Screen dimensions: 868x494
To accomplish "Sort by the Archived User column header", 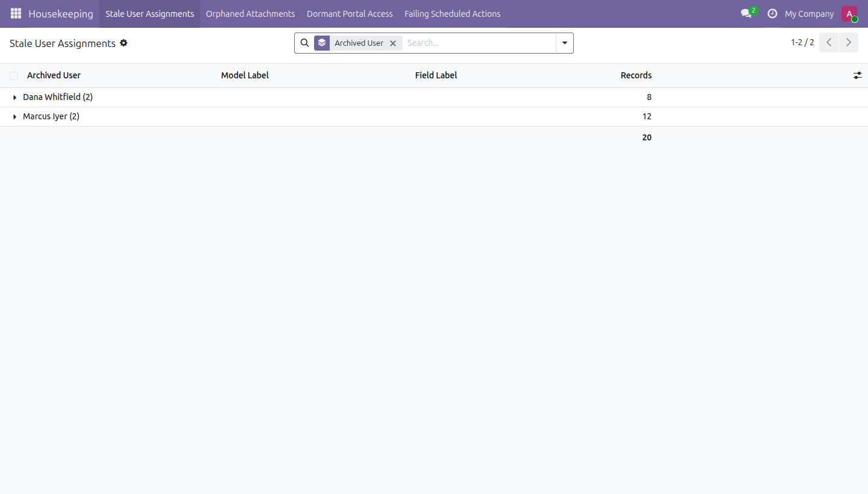I will point(54,75).
